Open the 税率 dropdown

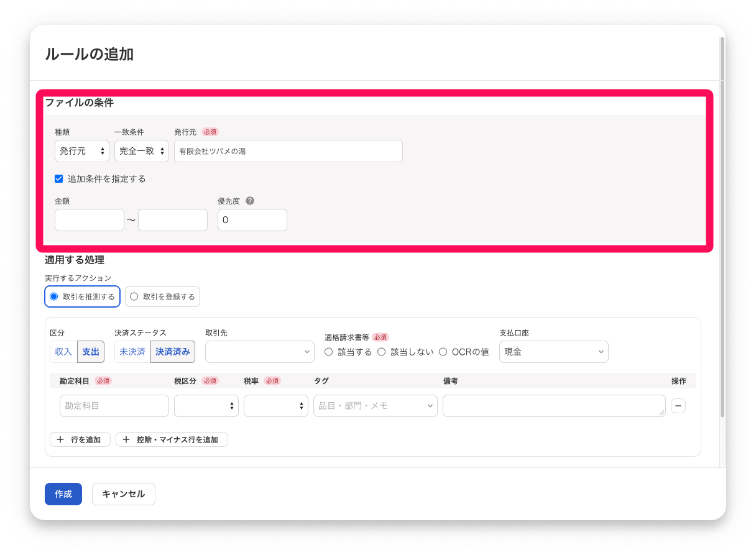[x=276, y=406]
